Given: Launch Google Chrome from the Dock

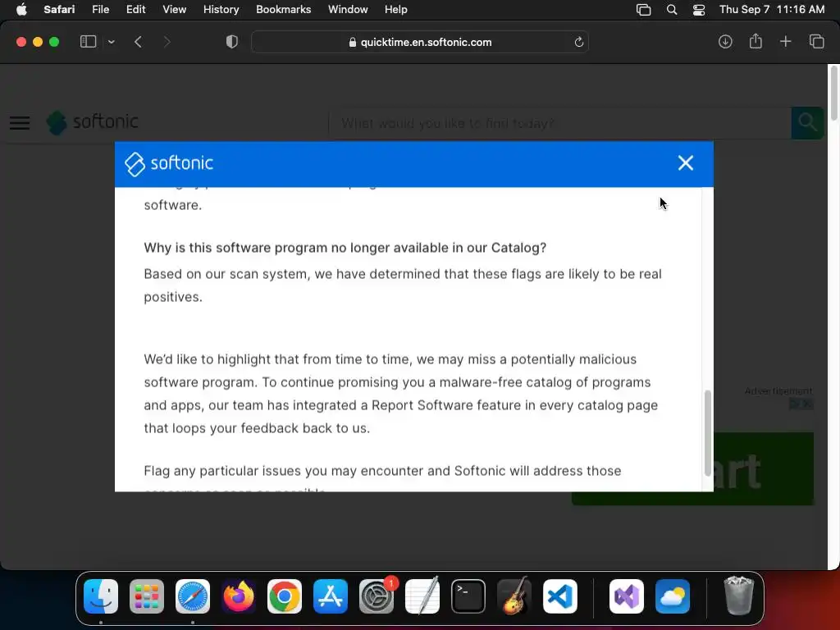Looking at the screenshot, I should click(285, 596).
